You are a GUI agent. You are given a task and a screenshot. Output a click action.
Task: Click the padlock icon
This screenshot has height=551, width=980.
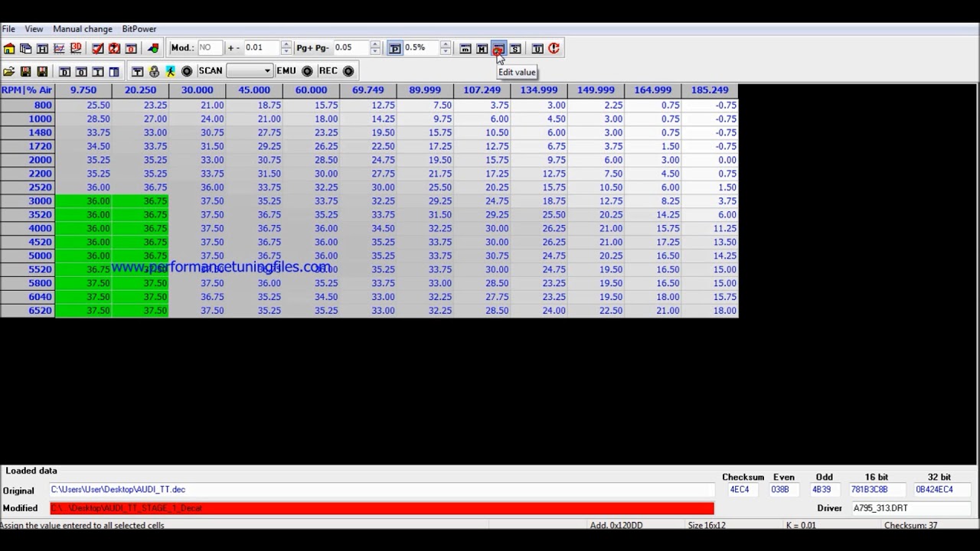pyautogui.click(x=154, y=71)
